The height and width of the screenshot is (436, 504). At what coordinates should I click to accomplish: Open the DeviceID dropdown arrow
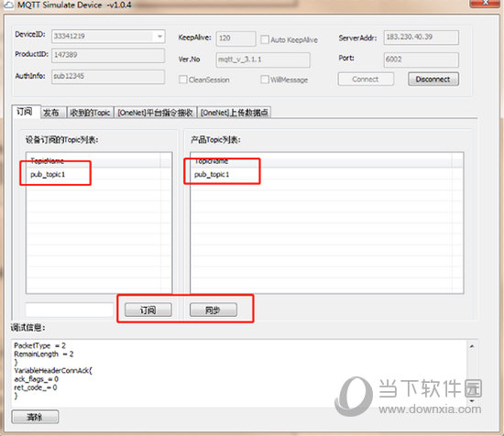point(159,37)
